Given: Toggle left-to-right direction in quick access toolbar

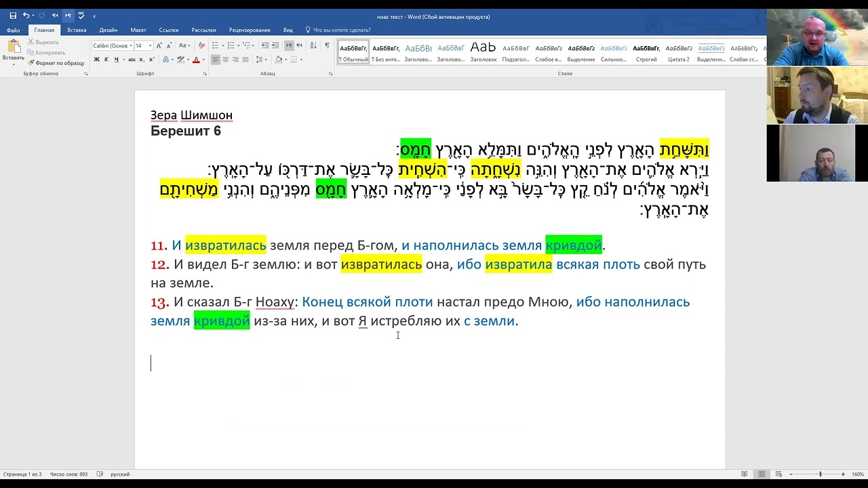Looking at the screenshot, I should (x=68, y=16).
